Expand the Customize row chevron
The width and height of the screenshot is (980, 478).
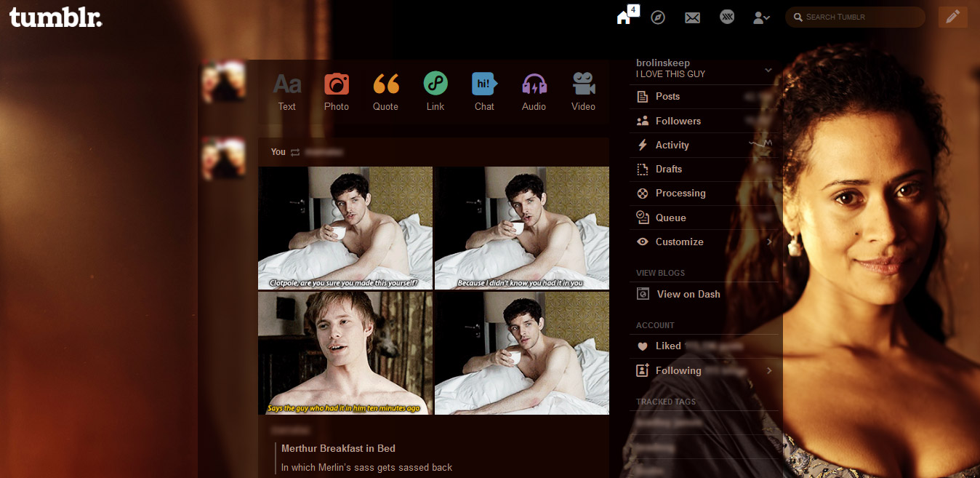pos(769,242)
